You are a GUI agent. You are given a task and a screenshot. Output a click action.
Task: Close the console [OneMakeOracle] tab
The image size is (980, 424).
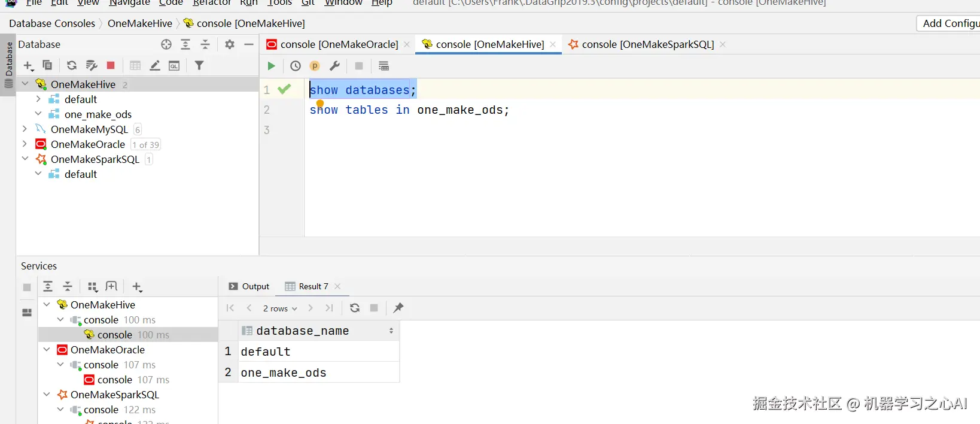[407, 44]
